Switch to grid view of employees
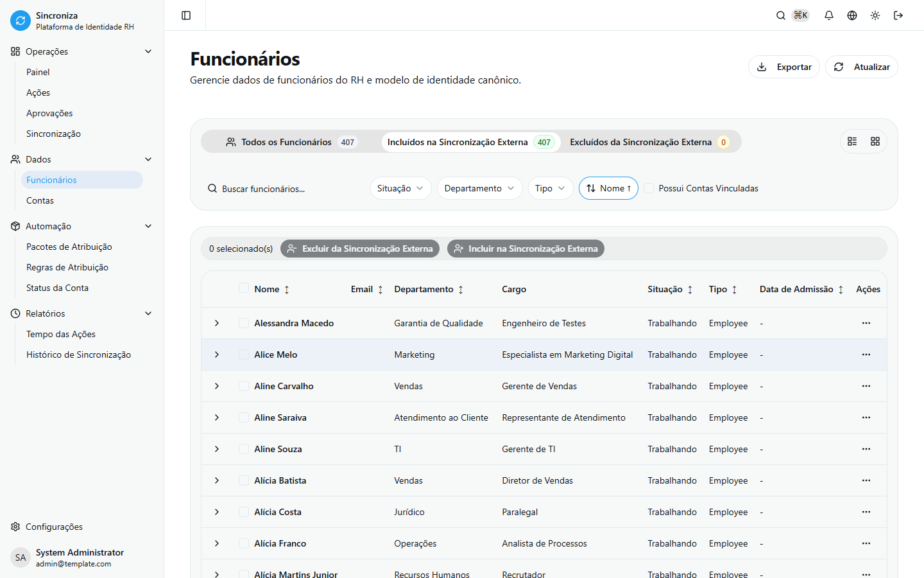 875,141
